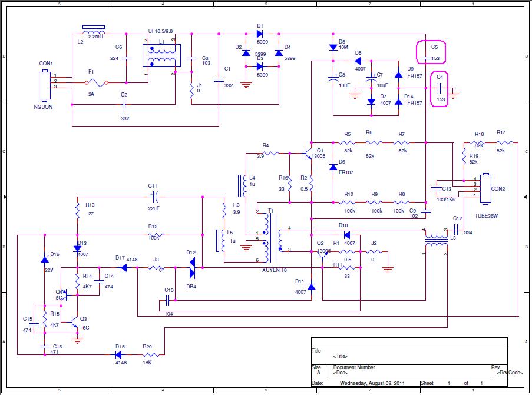This screenshot has height=395, width=532.
Task: Click the C8 10uF electrolytic capacitor symbol
Action: coord(333,78)
